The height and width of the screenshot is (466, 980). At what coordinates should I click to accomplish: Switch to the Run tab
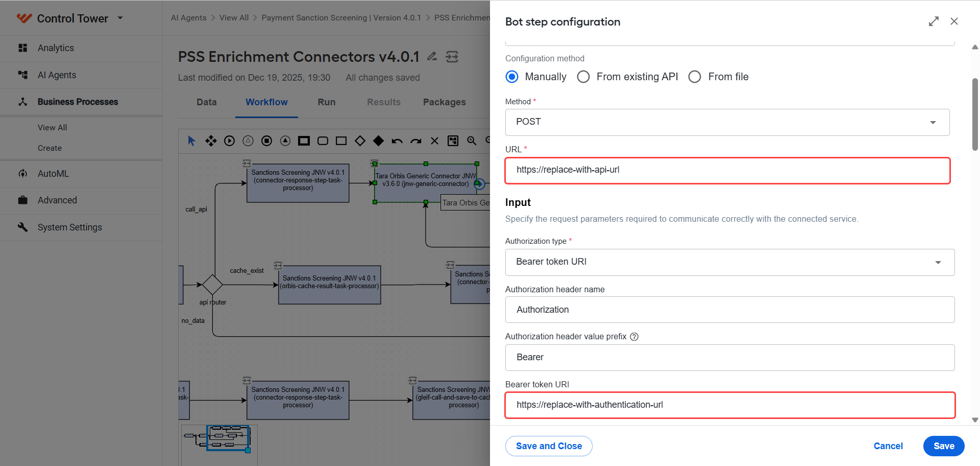pyautogui.click(x=327, y=102)
